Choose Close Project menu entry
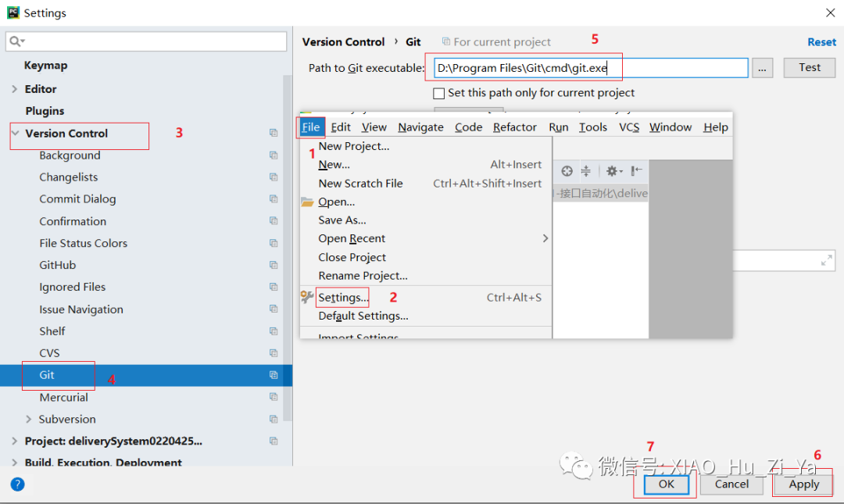 pos(426,257)
